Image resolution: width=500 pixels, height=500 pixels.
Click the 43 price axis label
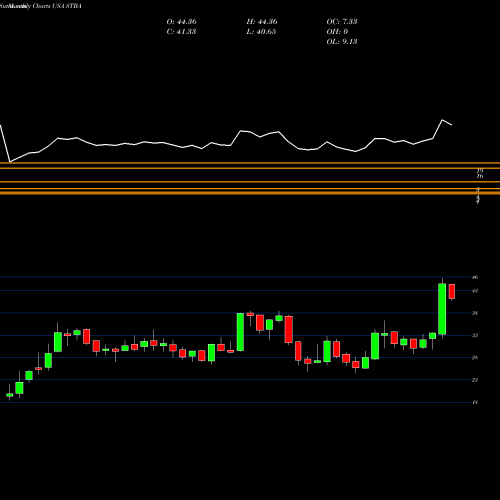(x=475, y=291)
